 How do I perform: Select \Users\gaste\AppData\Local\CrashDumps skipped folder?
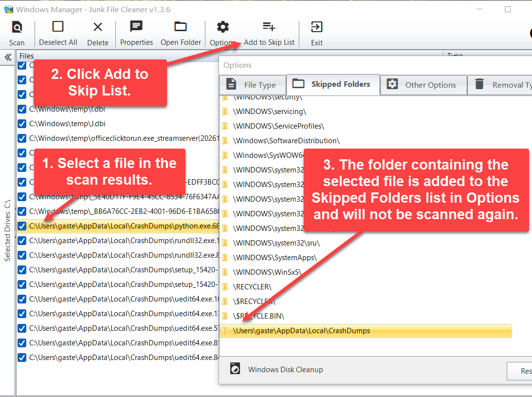click(366, 331)
